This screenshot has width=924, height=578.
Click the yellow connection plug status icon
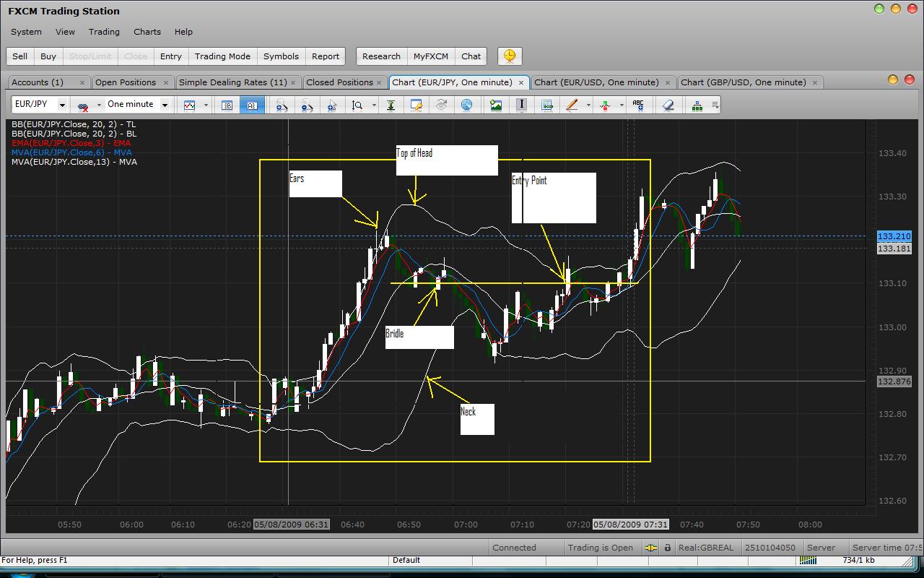(651, 548)
